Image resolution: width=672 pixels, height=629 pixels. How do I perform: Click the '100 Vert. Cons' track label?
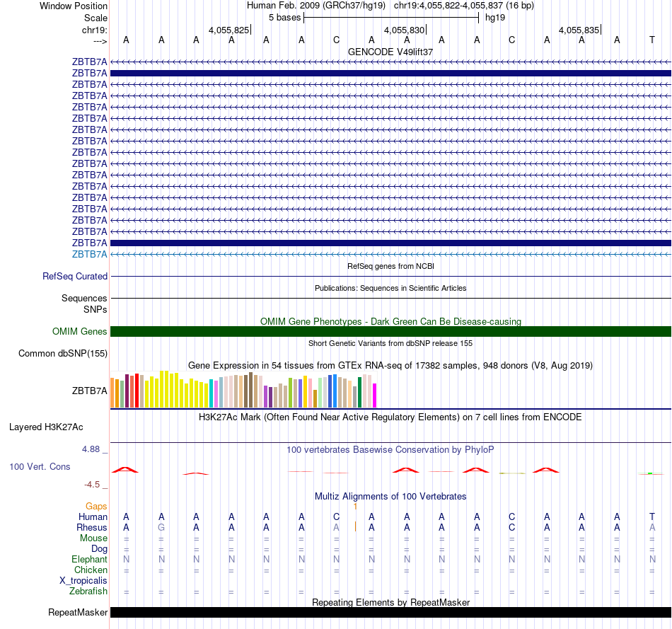(40, 466)
